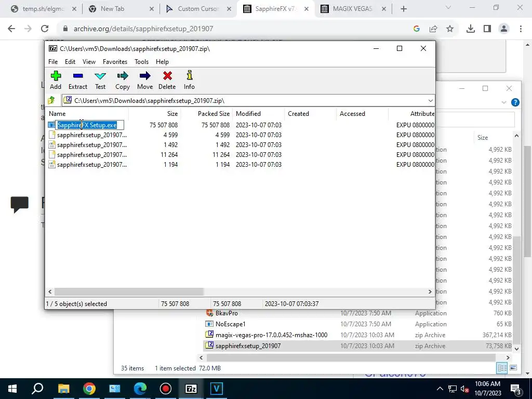Select magix-vegas-pro-17.0.0.452-mshaz-1000 archive
The image size is (532, 399).
pos(271,335)
